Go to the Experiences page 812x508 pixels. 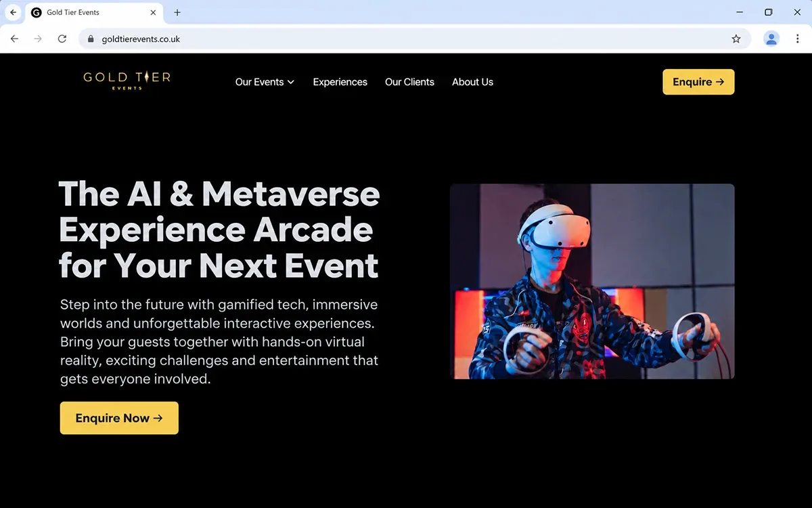340,82
